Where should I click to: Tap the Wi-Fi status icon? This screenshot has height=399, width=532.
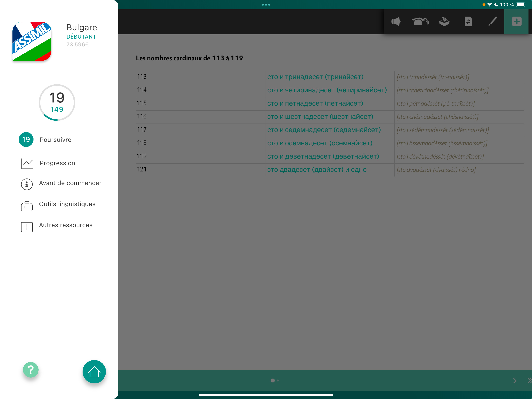489,4
